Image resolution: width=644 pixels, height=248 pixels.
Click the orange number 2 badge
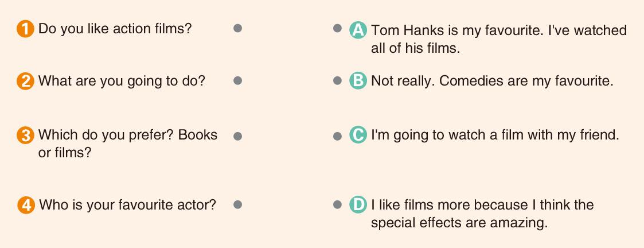tap(25, 81)
